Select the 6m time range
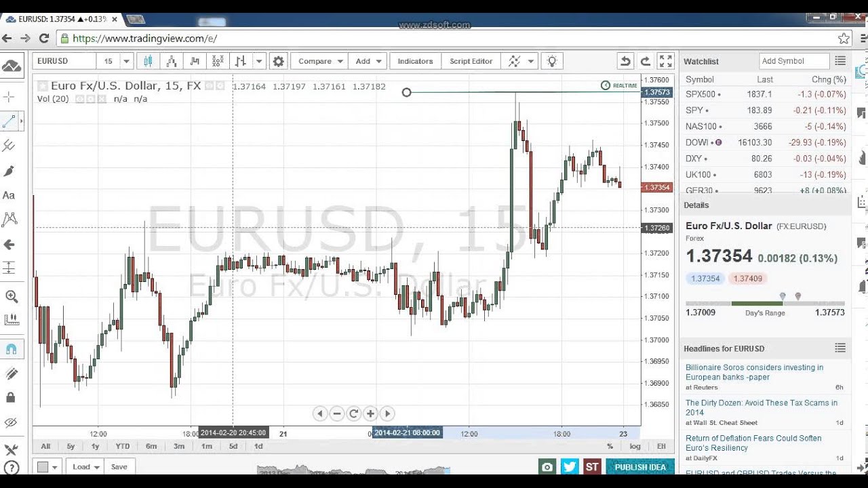 coord(151,446)
